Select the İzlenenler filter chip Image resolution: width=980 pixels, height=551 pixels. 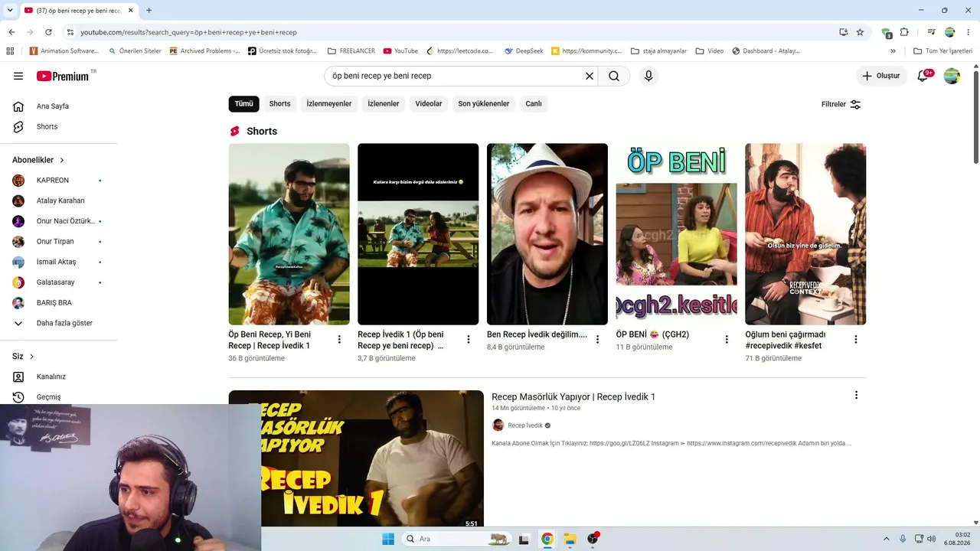coord(384,104)
